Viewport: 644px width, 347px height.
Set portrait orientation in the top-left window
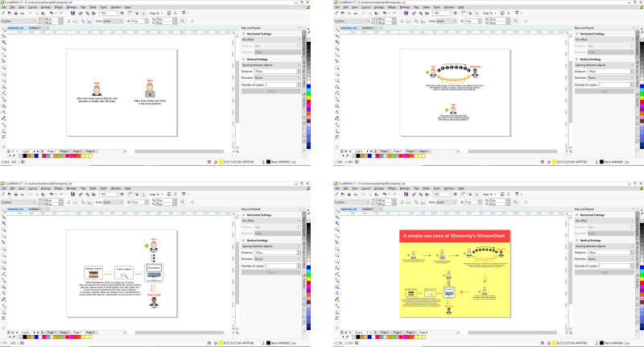[68, 21]
